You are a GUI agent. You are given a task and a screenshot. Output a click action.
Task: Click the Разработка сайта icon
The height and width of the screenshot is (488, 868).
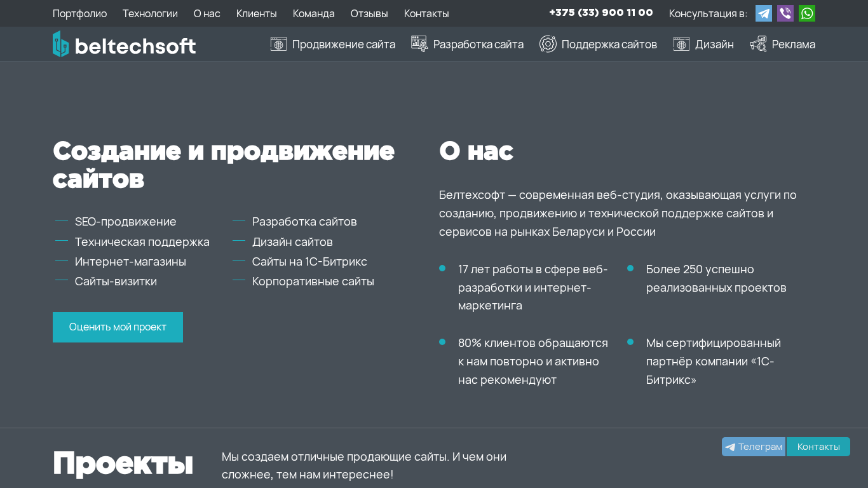pyautogui.click(x=419, y=44)
